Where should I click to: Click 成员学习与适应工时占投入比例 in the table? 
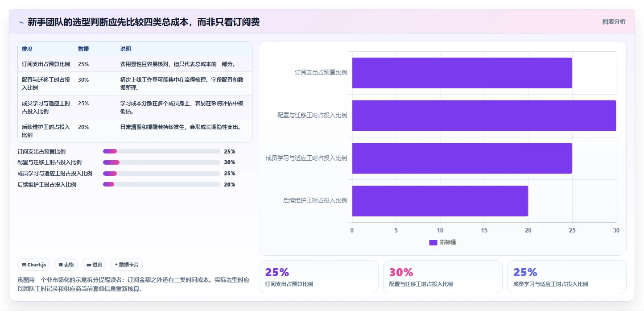(x=46, y=108)
